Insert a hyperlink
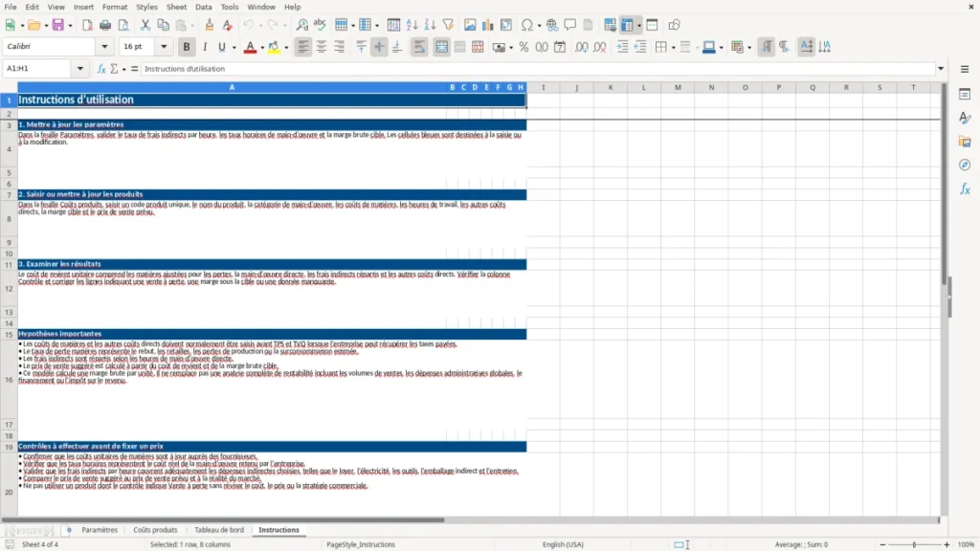 (552, 25)
